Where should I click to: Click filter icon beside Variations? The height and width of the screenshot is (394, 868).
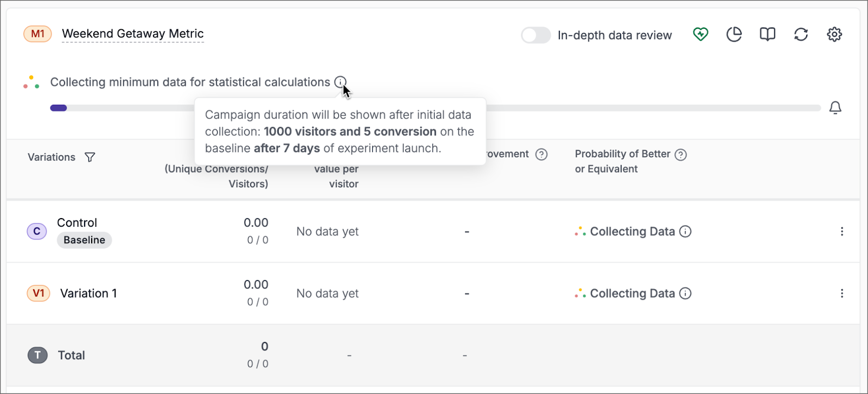pos(90,157)
